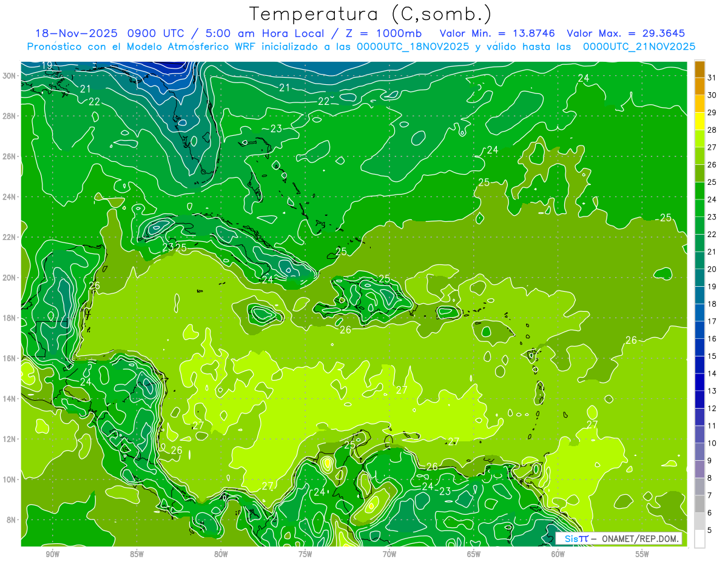Click the 70W longitude axis label
This screenshot has height=562, width=728.
pos(389,554)
